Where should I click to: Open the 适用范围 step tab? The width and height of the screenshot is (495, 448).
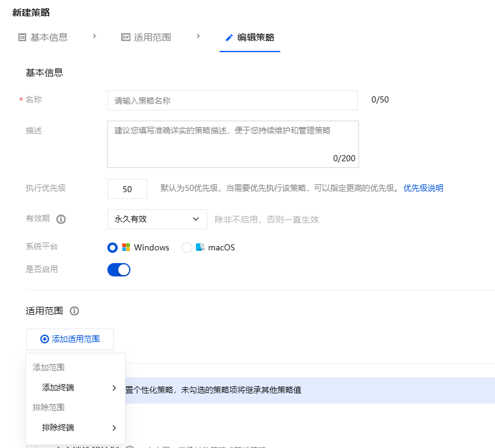click(x=146, y=37)
